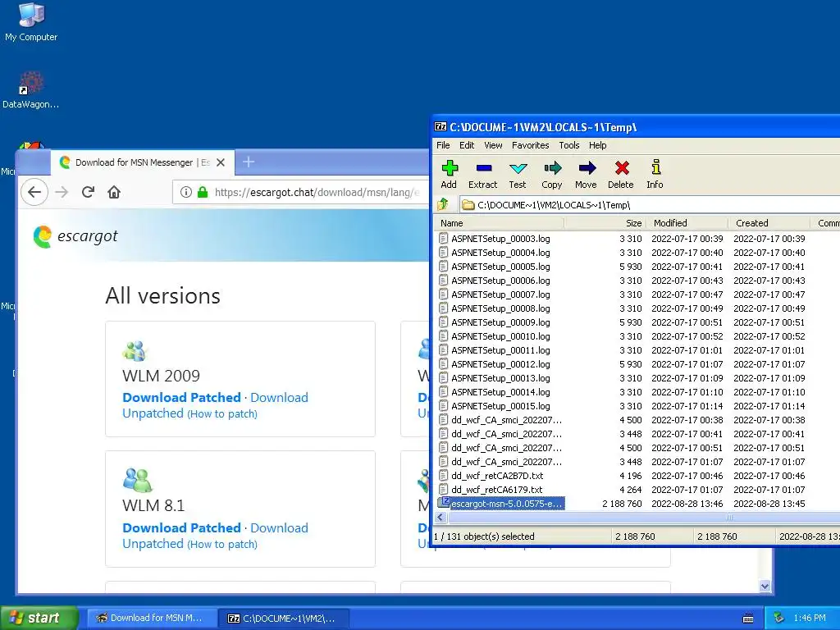This screenshot has width=840, height=630.
Task: Click the 1:46 PM taskbar clock
Action: point(810,618)
